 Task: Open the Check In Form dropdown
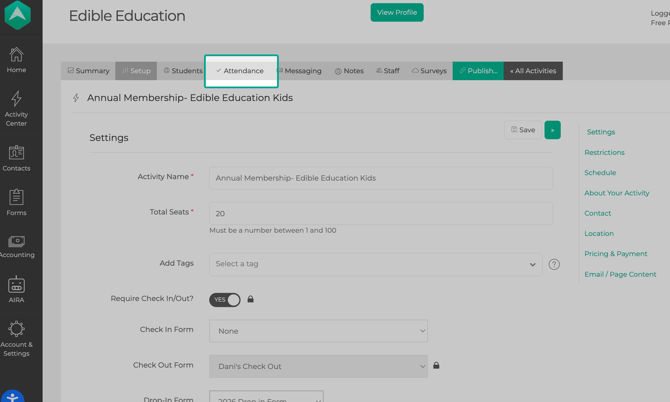pos(318,331)
